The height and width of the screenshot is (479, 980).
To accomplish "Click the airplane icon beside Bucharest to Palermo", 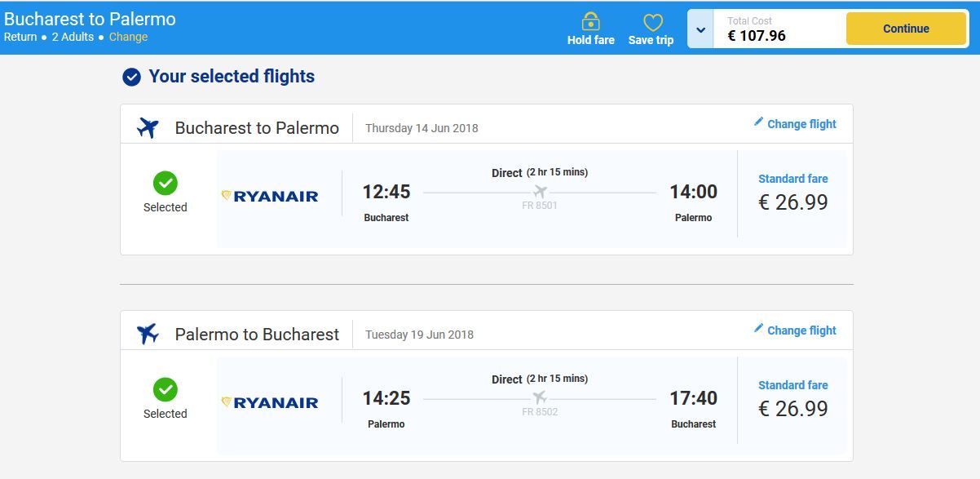I will click(148, 127).
